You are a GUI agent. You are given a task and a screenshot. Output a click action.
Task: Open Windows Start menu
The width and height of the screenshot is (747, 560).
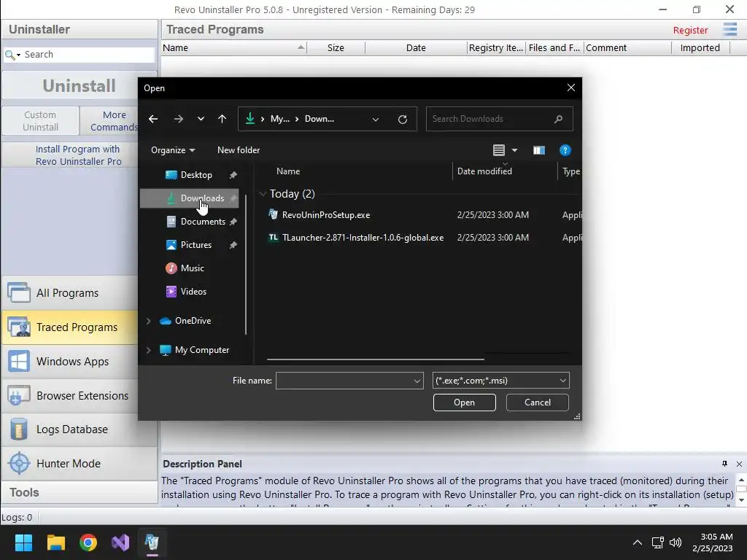click(23, 542)
